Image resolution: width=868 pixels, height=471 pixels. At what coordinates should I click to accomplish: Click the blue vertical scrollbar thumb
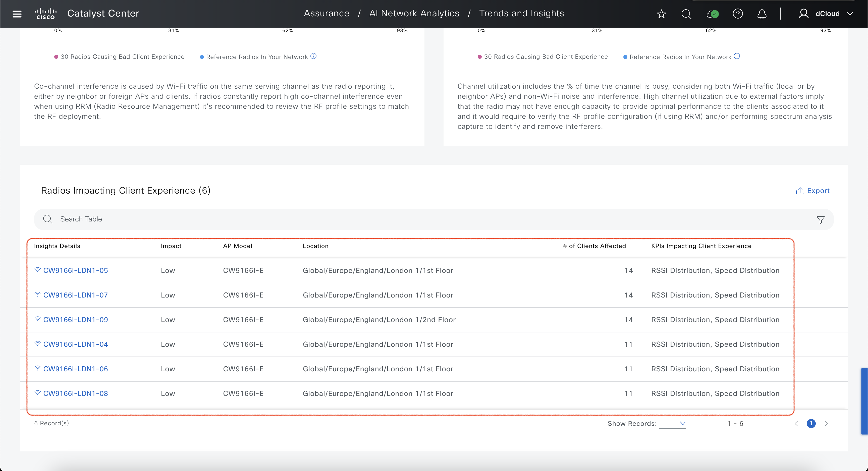point(864,401)
